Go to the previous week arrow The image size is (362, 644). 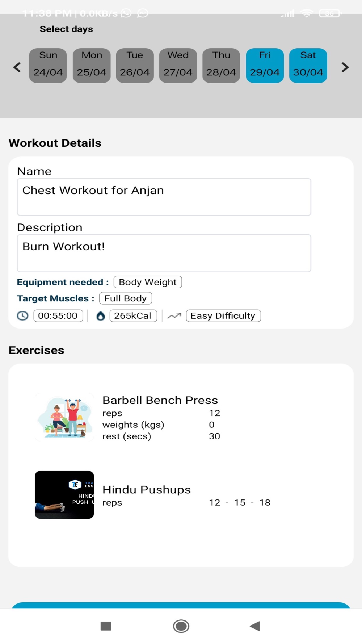pos(17,67)
